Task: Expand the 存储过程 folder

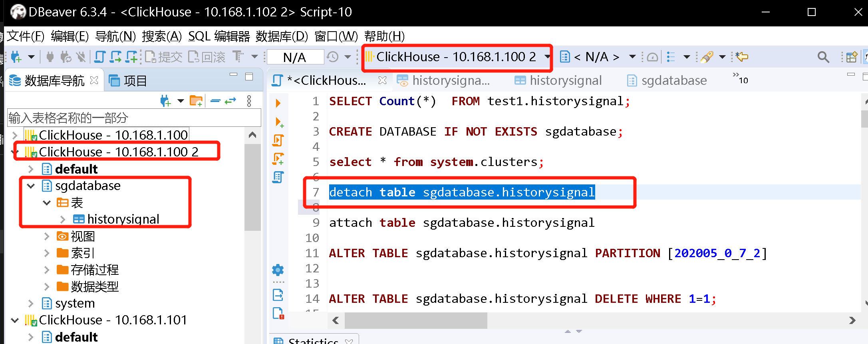Action: pyautogui.click(x=47, y=270)
